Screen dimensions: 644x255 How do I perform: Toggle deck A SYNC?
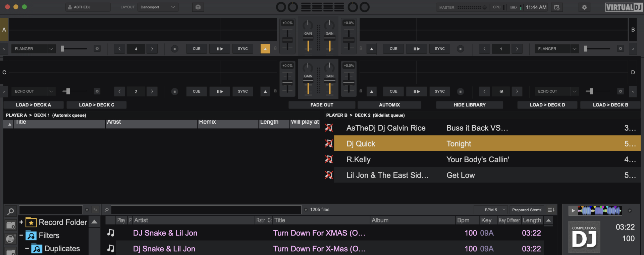click(x=243, y=49)
